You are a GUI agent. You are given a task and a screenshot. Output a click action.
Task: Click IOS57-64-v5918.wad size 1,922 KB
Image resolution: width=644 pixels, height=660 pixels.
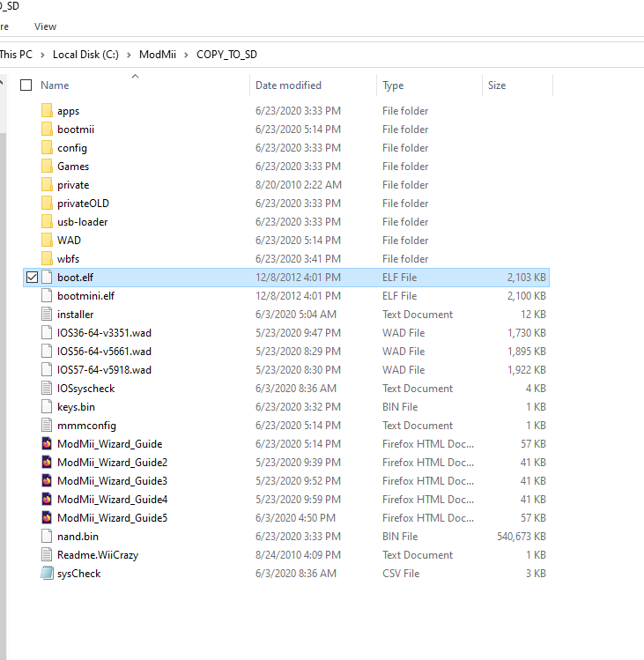click(527, 370)
